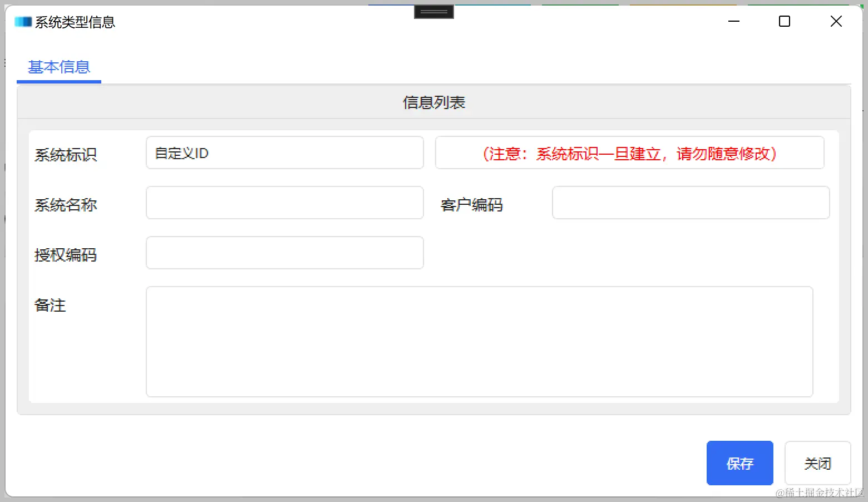Click the 系统类型信息 title text

click(75, 22)
